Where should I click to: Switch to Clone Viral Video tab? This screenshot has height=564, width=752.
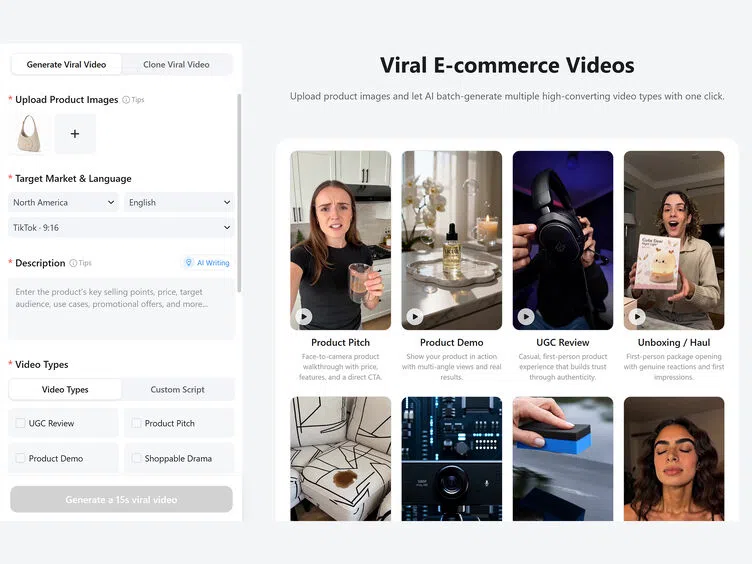pyautogui.click(x=176, y=64)
